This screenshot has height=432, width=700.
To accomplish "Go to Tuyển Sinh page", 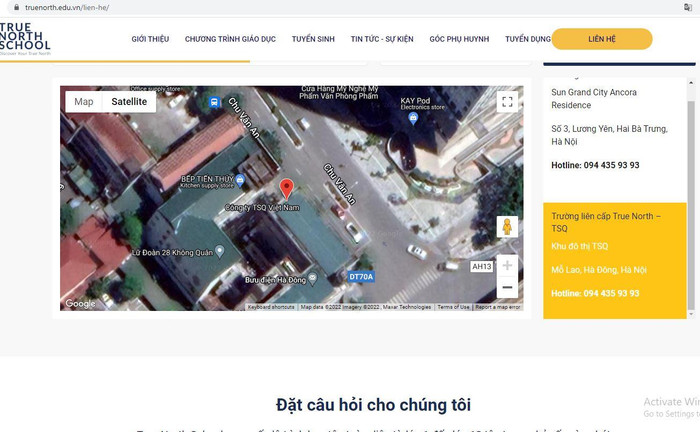I will click(x=313, y=39).
